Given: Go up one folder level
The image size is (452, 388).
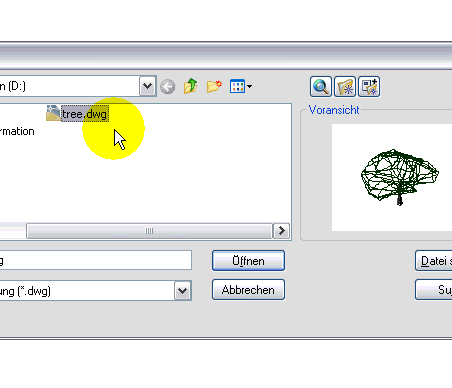Looking at the screenshot, I should tap(191, 86).
